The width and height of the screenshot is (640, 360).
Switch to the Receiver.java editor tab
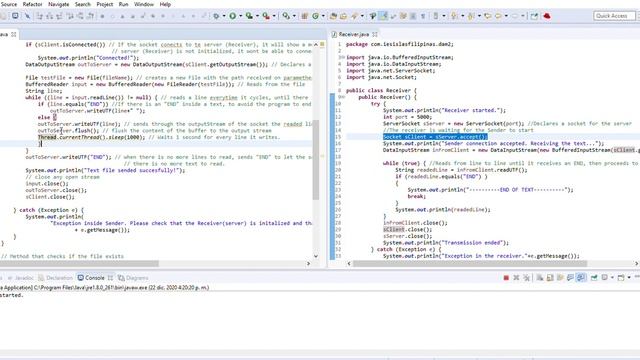(x=353, y=34)
